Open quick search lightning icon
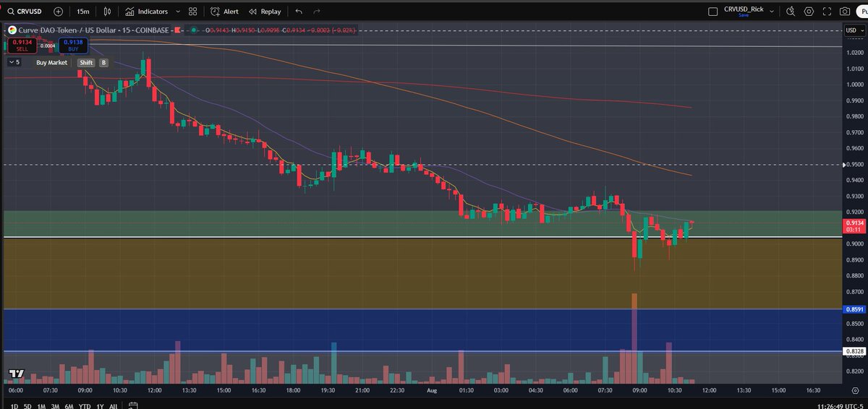Image resolution: width=868 pixels, height=409 pixels. tap(791, 12)
